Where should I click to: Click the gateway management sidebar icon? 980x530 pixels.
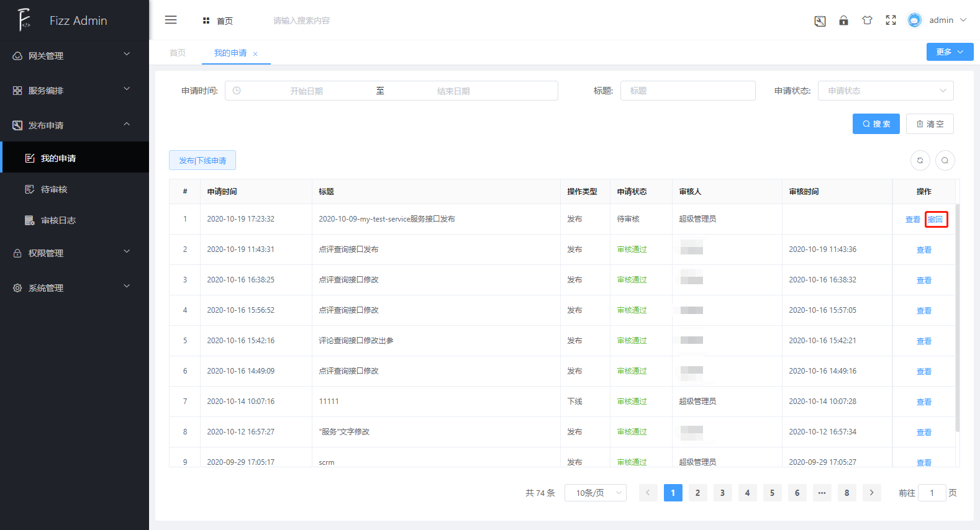(17, 56)
